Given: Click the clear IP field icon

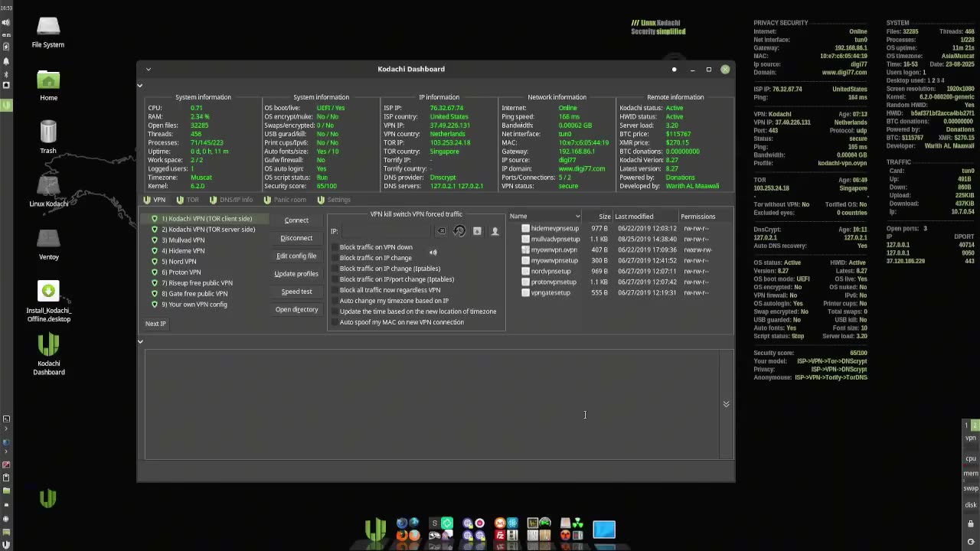Looking at the screenshot, I should 441,231.
